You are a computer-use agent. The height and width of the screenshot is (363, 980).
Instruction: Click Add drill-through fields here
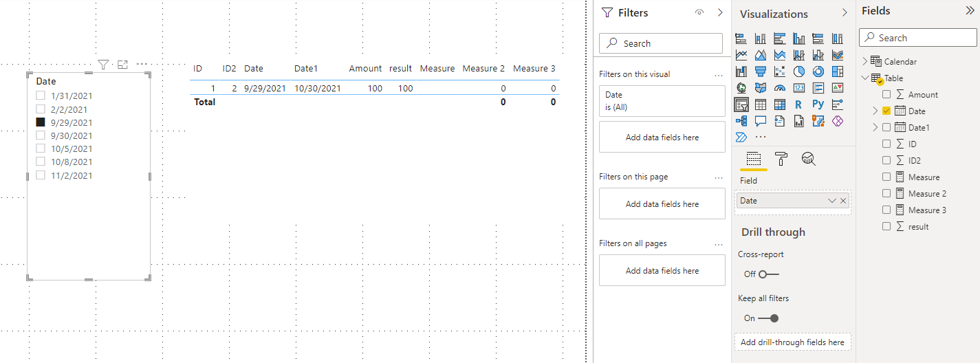792,342
